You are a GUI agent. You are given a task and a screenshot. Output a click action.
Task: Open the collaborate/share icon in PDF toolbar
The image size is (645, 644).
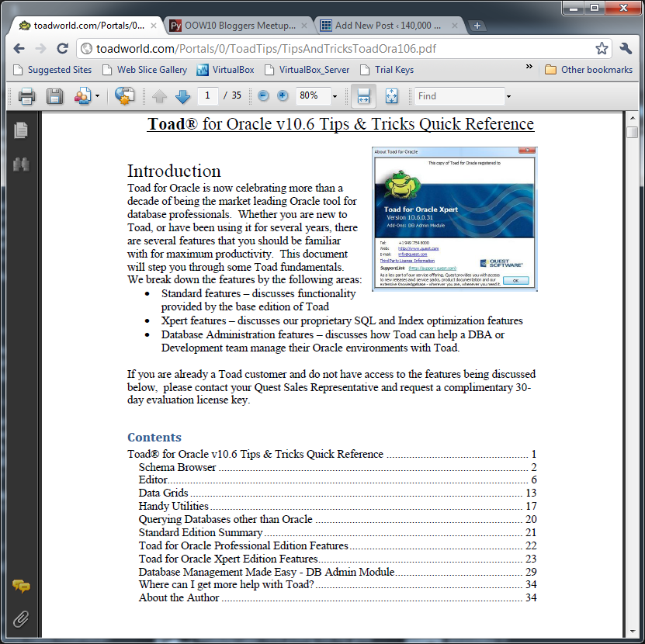point(83,96)
